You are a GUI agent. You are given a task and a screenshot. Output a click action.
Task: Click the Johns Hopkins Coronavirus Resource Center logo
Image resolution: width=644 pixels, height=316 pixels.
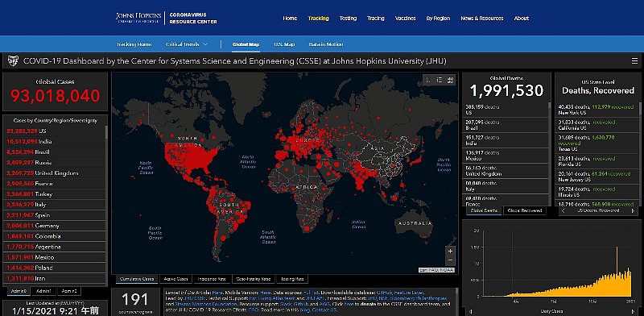click(167, 18)
